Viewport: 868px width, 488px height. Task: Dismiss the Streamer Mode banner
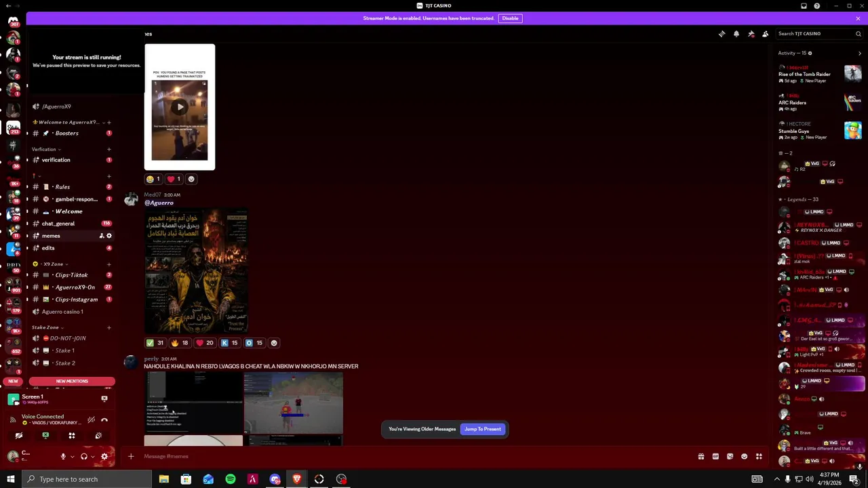(858, 18)
